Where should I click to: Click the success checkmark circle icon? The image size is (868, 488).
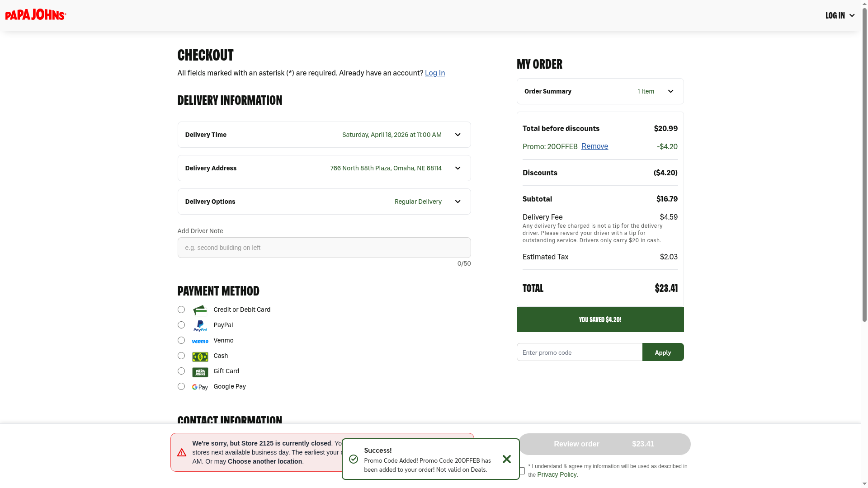click(x=354, y=459)
